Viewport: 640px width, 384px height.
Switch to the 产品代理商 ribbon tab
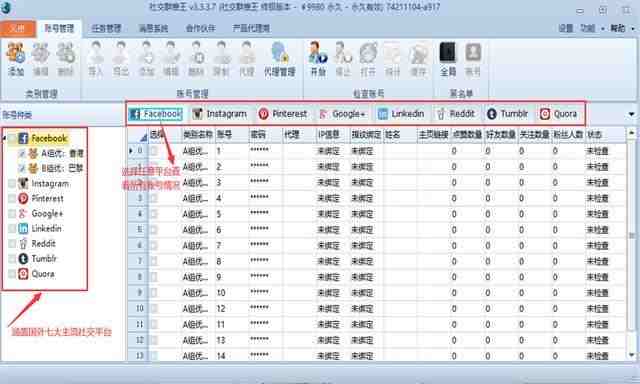click(251, 28)
